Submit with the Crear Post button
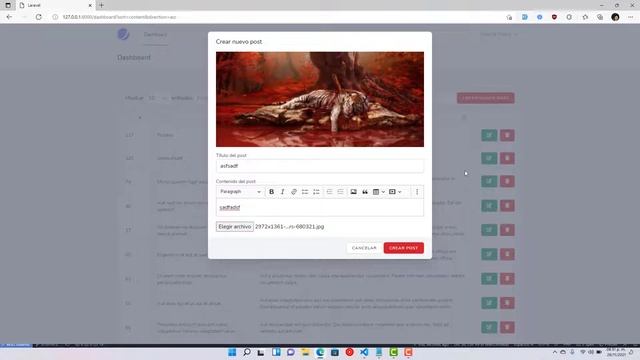 tap(404, 248)
